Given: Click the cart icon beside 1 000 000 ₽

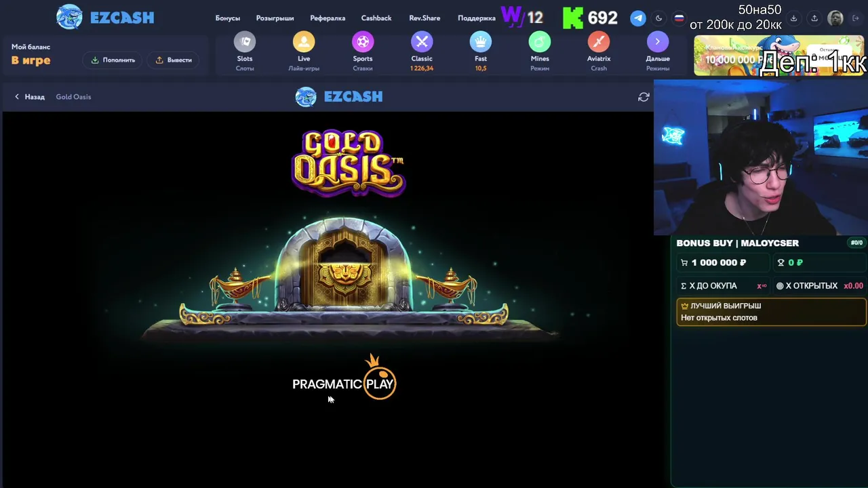Looking at the screenshot, I should pyautogui.click(x=684, y=263).
